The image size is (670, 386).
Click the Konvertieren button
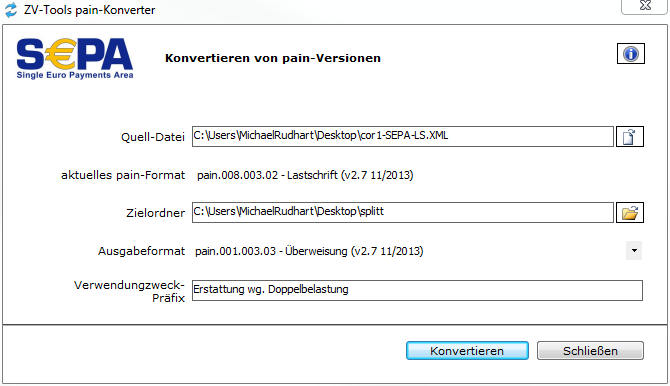click(x=467, y=351)
